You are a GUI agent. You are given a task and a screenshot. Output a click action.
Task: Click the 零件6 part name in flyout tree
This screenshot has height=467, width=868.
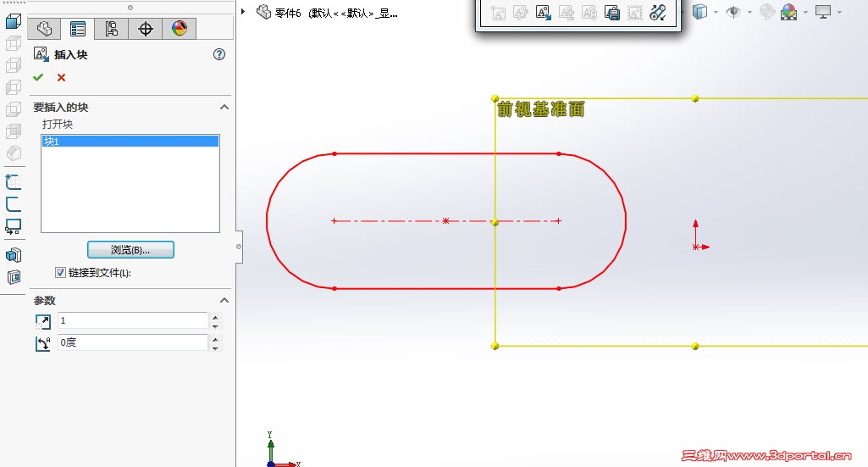click(288, 13)
